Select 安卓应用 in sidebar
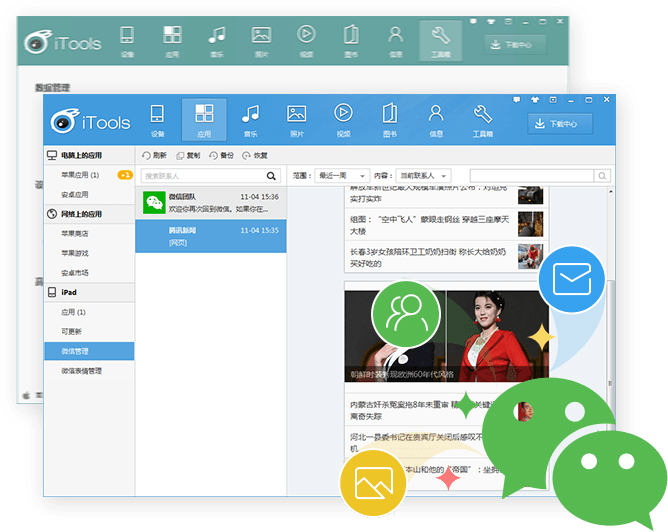 [x=75, y=195]
